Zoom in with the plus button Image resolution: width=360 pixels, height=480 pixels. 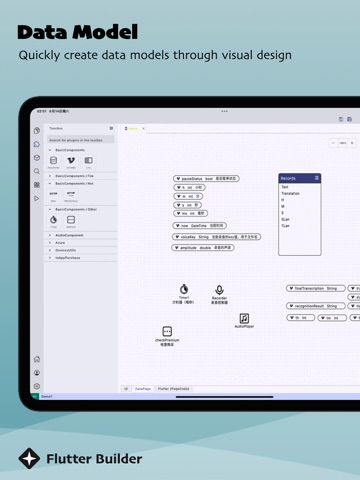pyautogui.click(x=352, y=143)
